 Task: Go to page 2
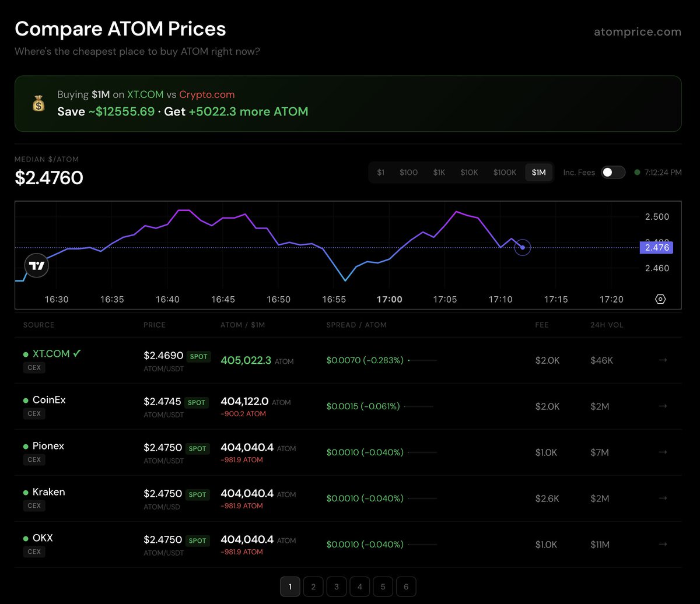click(313, 587)
